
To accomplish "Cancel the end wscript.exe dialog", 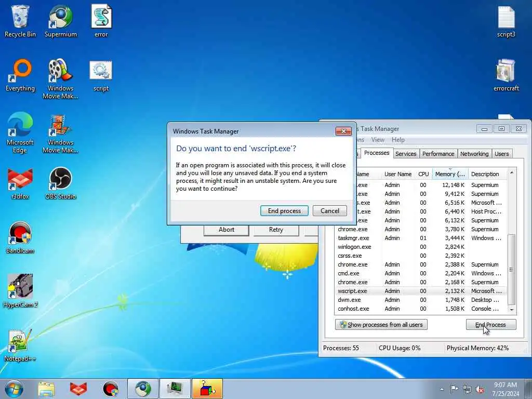I will pos(330,211).
